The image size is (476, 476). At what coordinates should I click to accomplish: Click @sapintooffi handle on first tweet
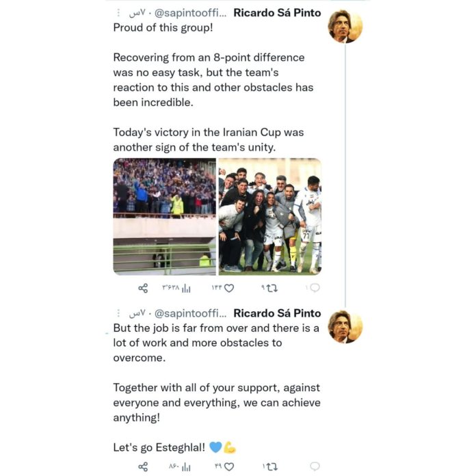click(x=190, y=13)
